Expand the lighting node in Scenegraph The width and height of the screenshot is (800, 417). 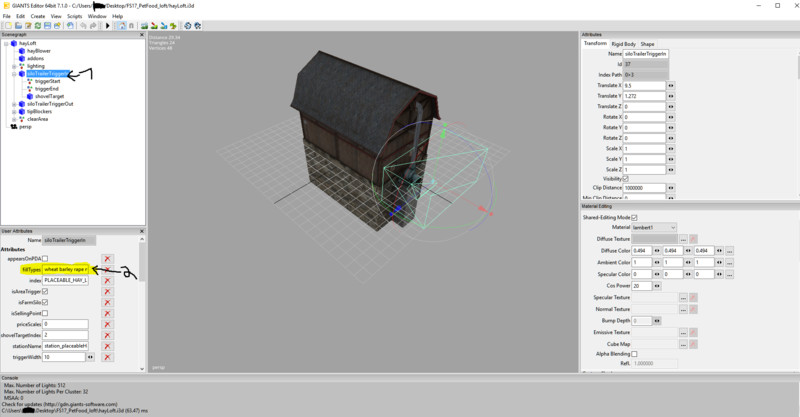pyautogui.click(x=13, y=66)
